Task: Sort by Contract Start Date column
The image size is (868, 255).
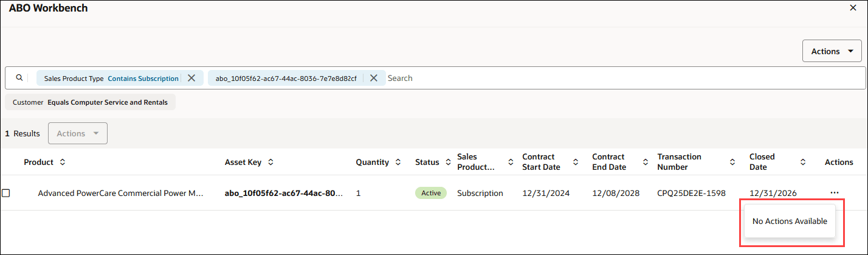Action: (574, 162)
